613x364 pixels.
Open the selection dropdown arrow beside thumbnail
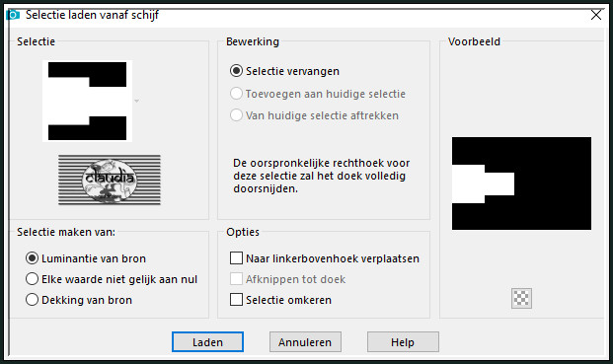136,102
